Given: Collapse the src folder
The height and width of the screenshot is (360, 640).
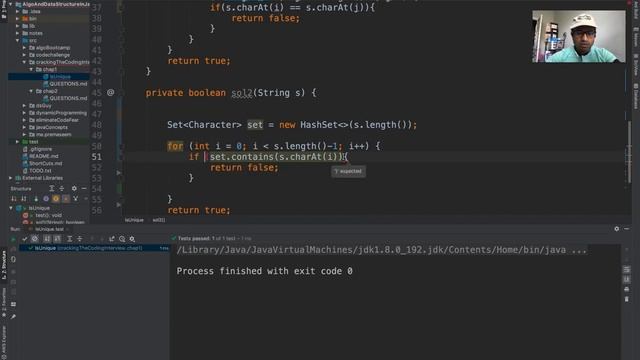Looking at the screenshot, I should pyautogui.click(x=18, y=40).
